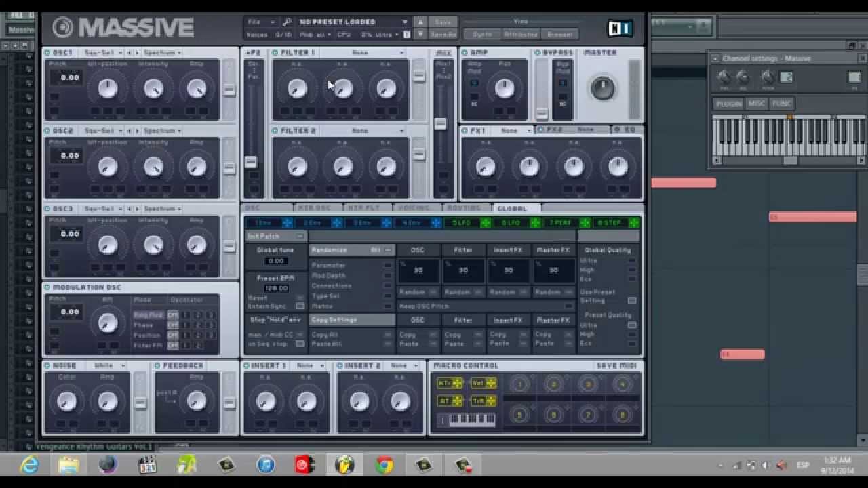Toggle the OSC1 power button
The image size is (868, 488).
47,52
